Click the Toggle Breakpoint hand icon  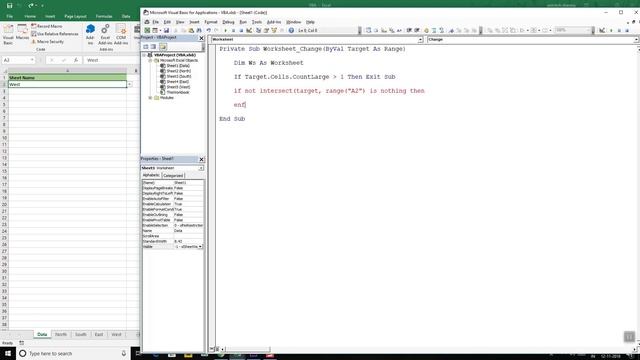coord(426,30)
